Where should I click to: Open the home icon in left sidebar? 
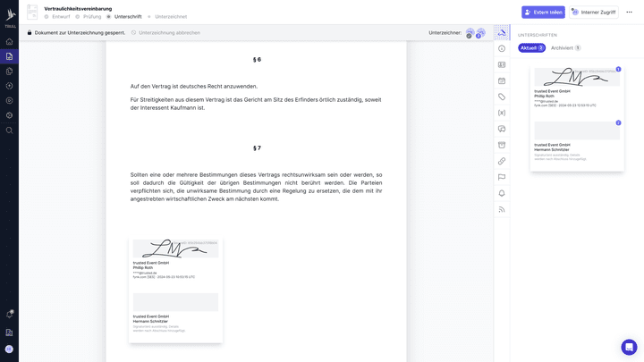click(9, 42)
